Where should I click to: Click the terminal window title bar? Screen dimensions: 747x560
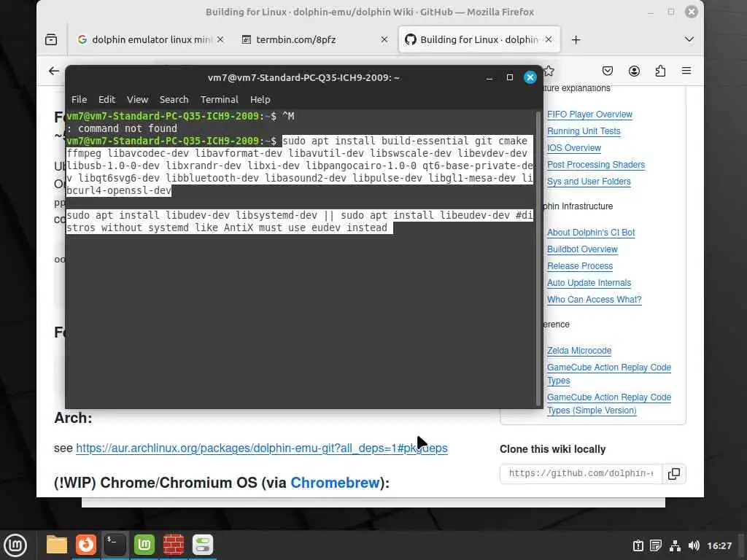pos(303,77)
